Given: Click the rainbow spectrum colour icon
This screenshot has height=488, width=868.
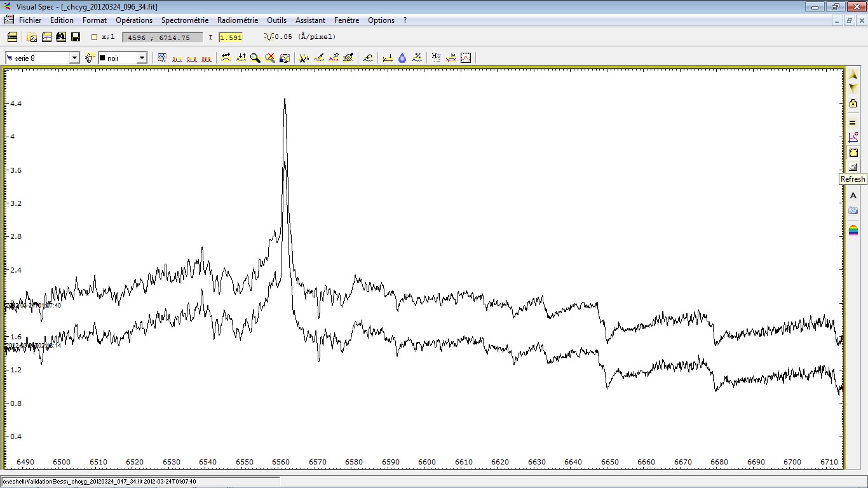Looking at the screenshot, I should tap(853, 229).
